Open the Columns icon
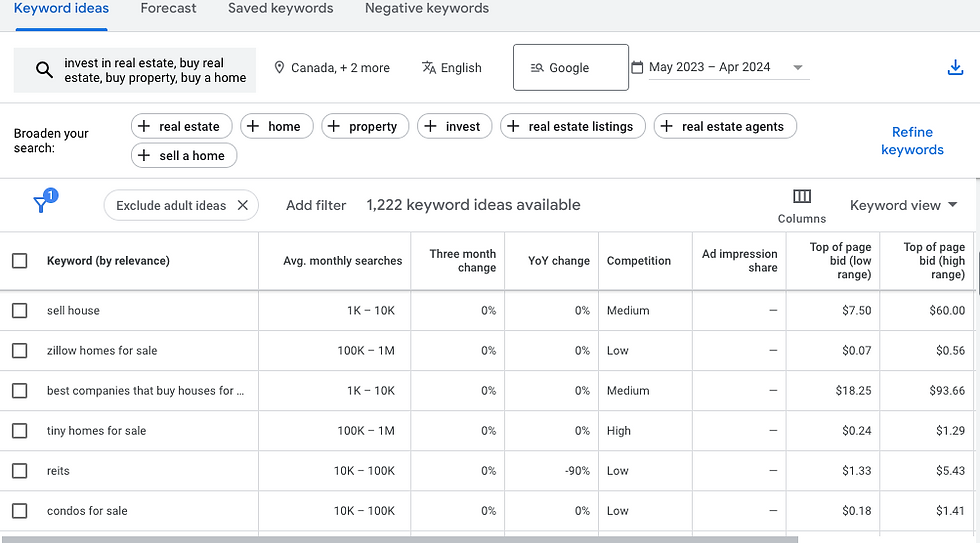Image resolution: width=980 pixels, height=543 pixels. point(802,197)
